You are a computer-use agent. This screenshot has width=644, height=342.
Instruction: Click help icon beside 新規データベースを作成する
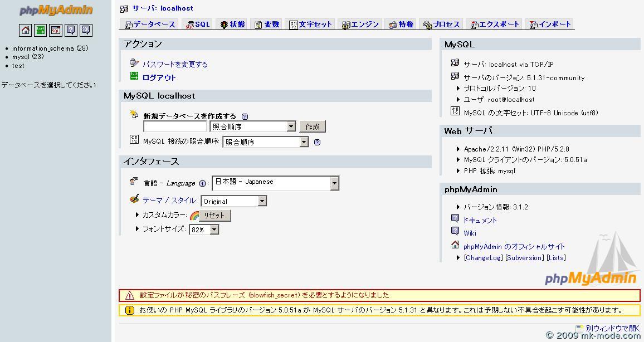[x=245, y=116]
